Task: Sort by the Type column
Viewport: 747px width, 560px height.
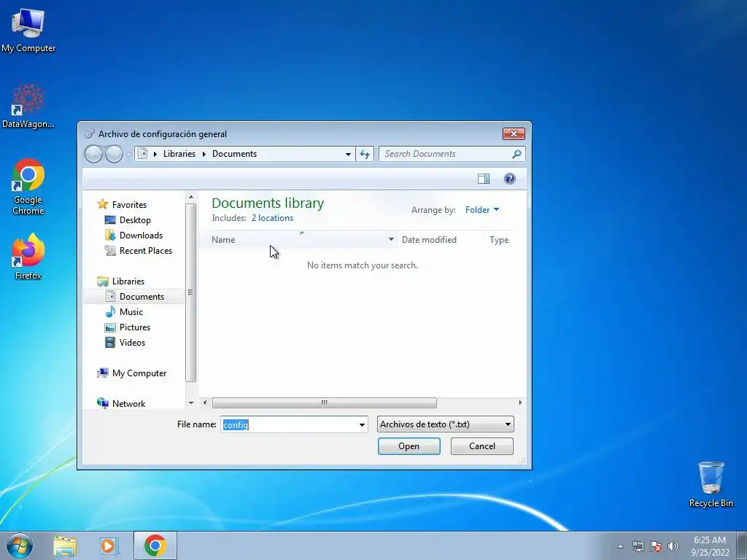Action: (499, 240)
